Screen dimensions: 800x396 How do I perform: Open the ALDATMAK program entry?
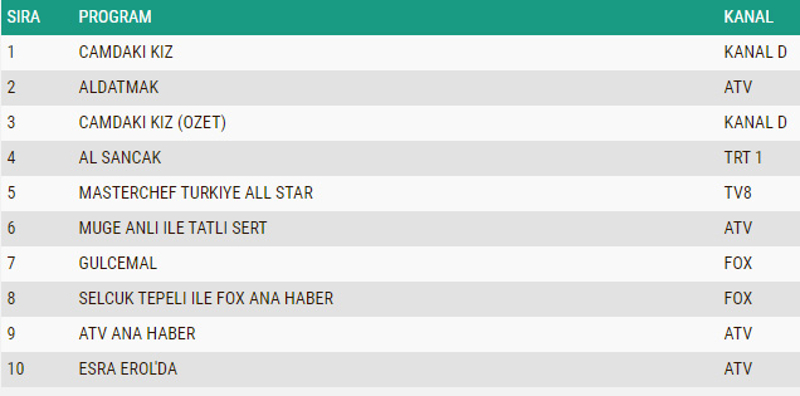(118, 87)
